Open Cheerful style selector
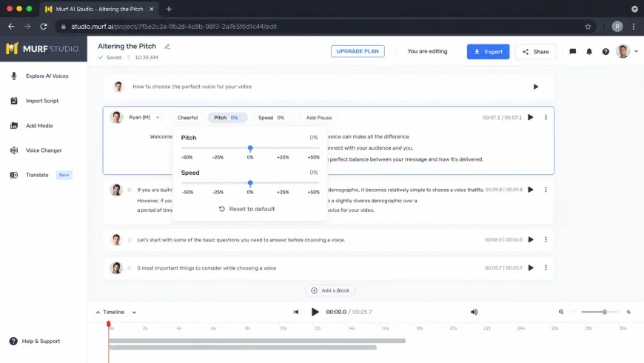The height and width of the screenshot is (363, 644). [187, 118]
